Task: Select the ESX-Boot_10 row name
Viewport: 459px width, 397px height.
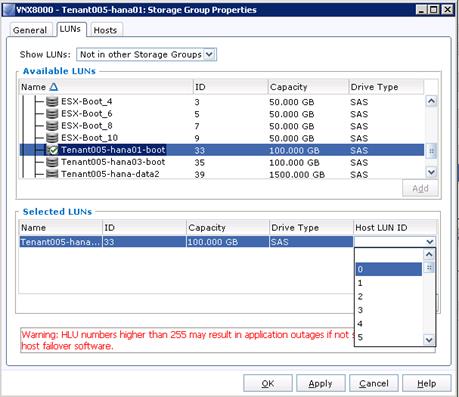Action: tap(89, 138)
